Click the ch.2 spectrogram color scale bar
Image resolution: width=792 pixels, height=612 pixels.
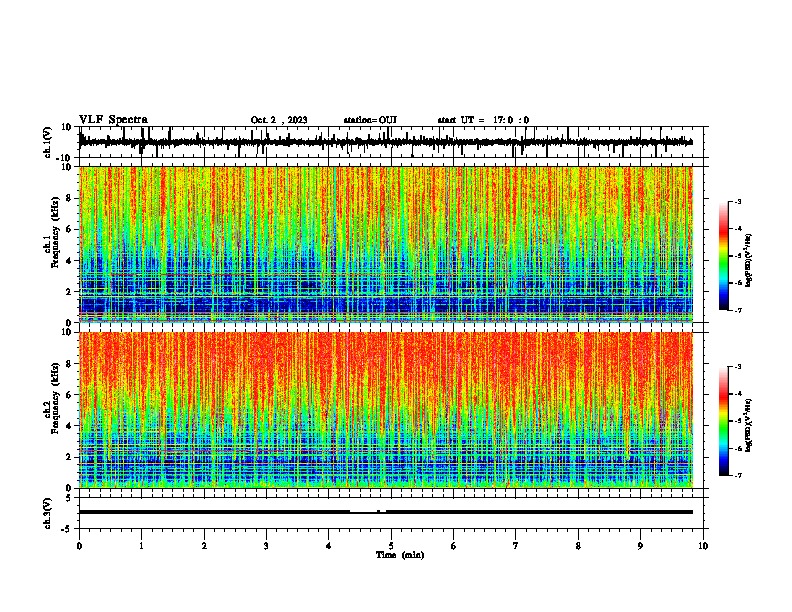point(723,421)
